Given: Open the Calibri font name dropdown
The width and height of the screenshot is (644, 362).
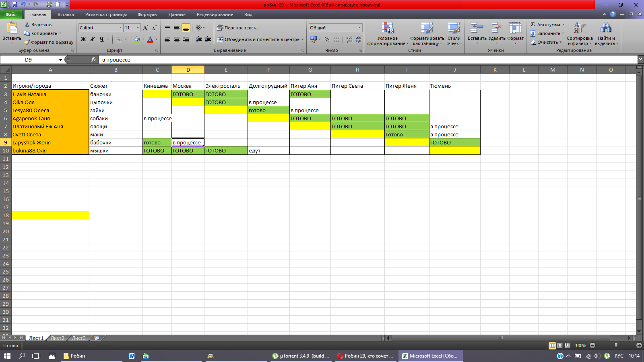Looking at the screenshot, I should click(x=120, y=28).
